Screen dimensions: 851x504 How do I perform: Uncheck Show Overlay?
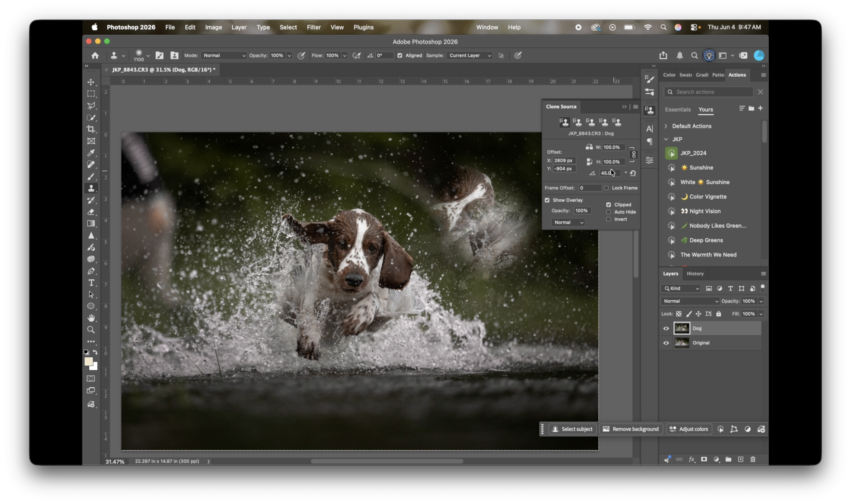coord(547,200)
